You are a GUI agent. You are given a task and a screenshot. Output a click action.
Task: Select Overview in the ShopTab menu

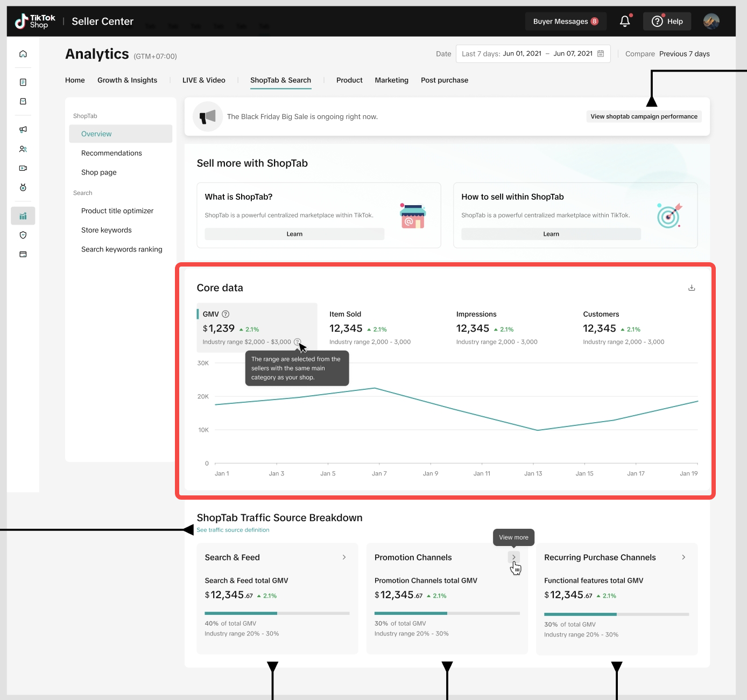click(121, 134)
